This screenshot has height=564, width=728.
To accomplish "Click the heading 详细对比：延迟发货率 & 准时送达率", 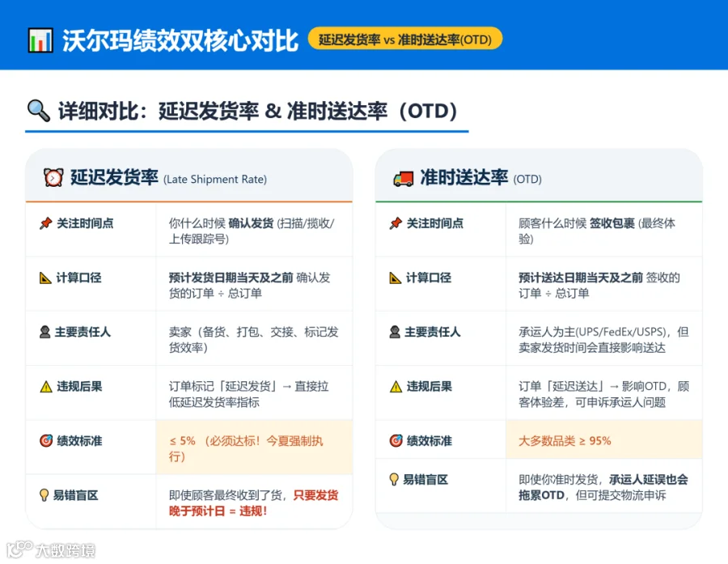I will [x=258, y=111].
